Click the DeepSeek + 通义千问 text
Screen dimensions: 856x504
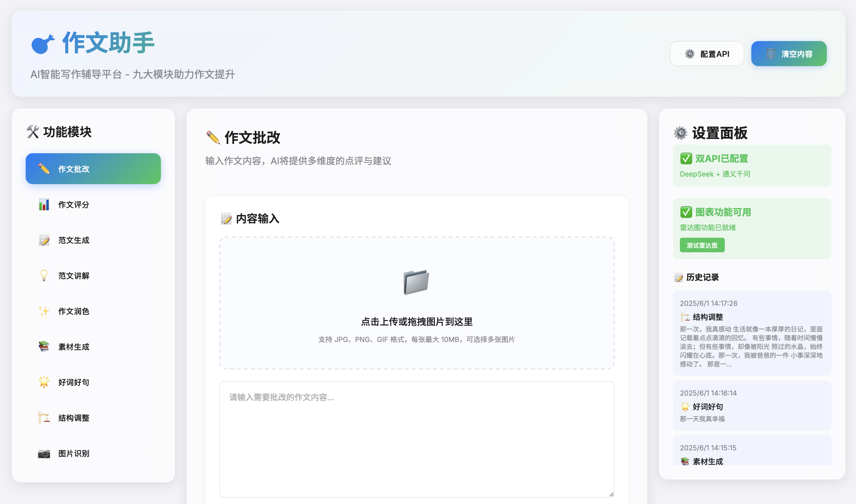[715, 174]
